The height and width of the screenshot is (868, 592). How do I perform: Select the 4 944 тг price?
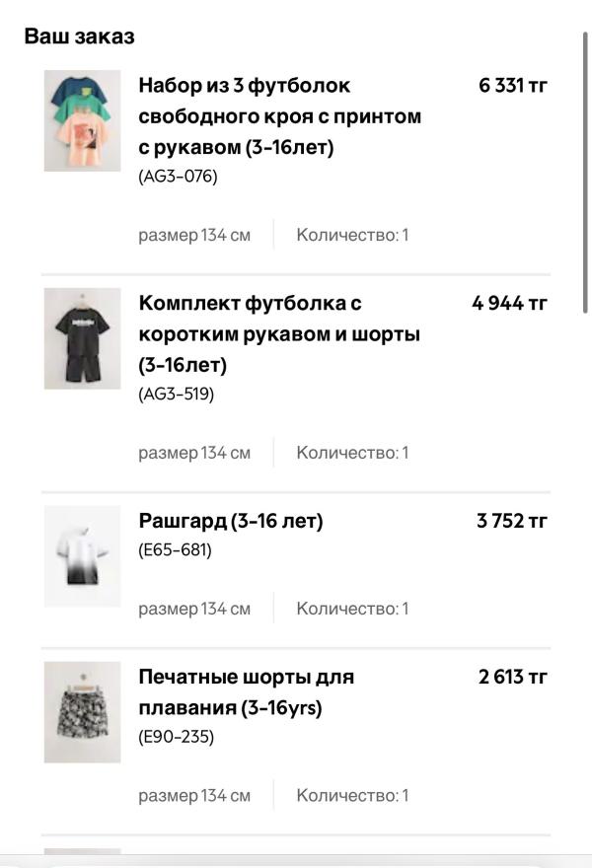point(509,303)
